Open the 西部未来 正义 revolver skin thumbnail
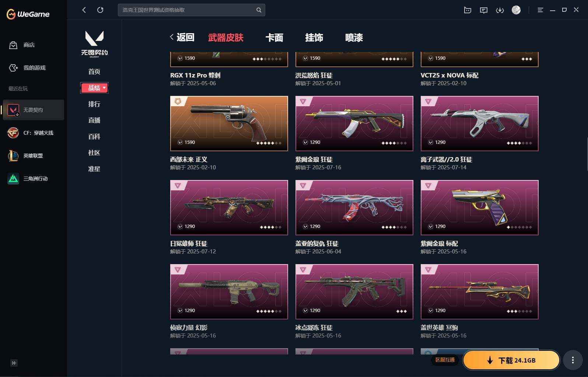Image resolution: width=588 pixels, height=377 pixels. tap(229, 124)
